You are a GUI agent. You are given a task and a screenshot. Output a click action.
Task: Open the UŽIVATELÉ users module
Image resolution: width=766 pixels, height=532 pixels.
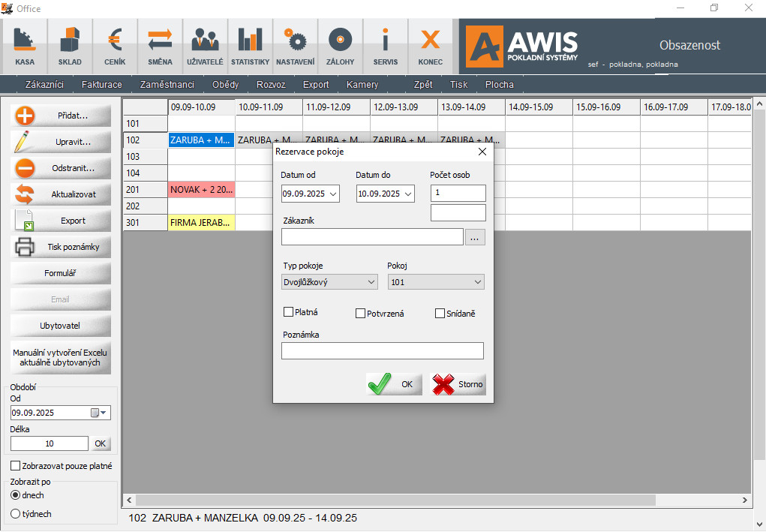[205, 47]
